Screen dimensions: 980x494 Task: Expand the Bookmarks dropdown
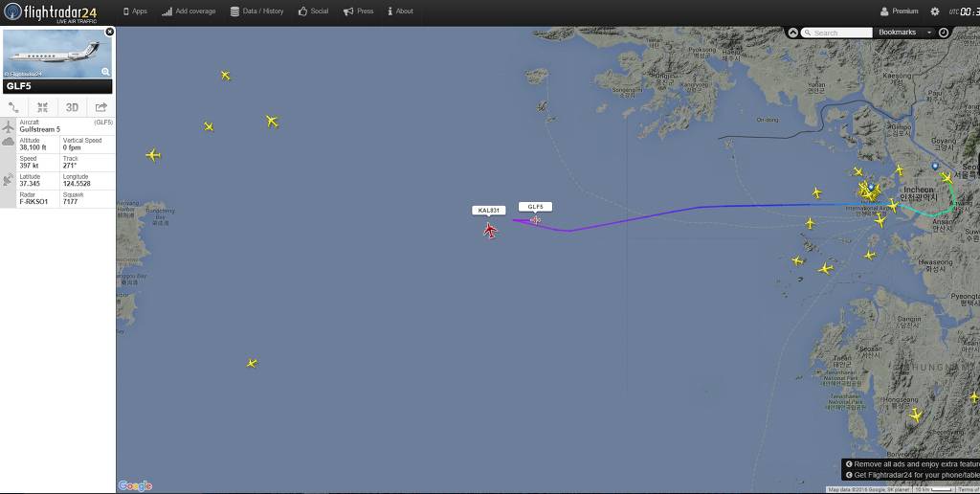[x=903, y=33]
